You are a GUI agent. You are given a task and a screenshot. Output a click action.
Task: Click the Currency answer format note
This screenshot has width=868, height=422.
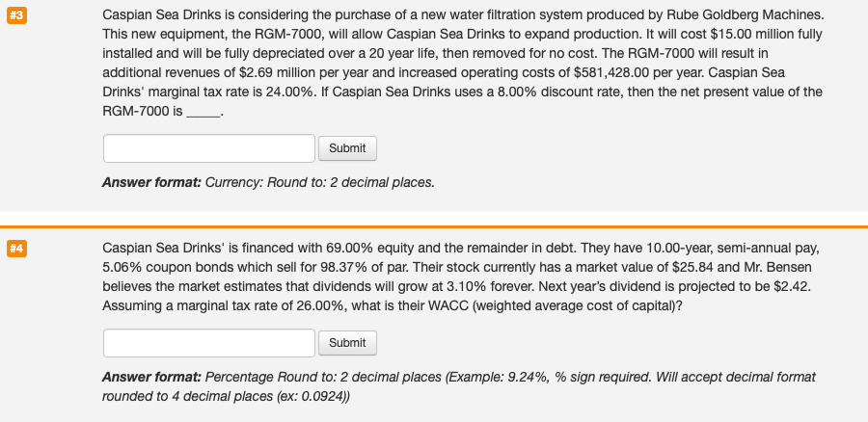(x=268, y=182)
